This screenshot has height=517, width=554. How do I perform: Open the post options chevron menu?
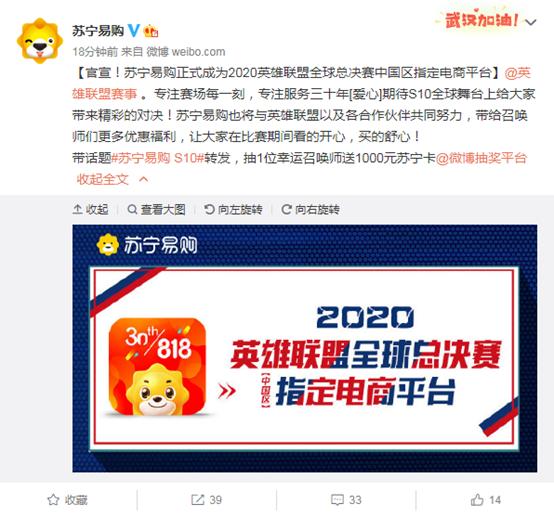tap(531, 22)
